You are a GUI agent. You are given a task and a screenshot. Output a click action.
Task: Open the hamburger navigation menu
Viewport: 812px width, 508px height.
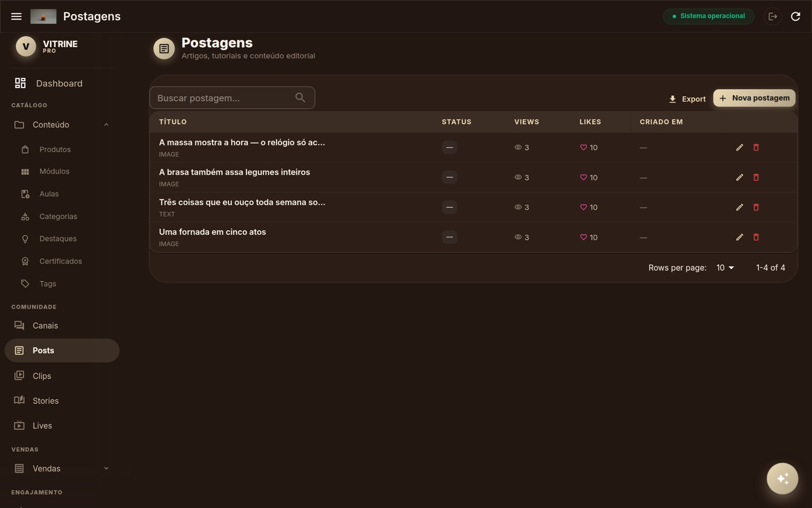point(16,16)
